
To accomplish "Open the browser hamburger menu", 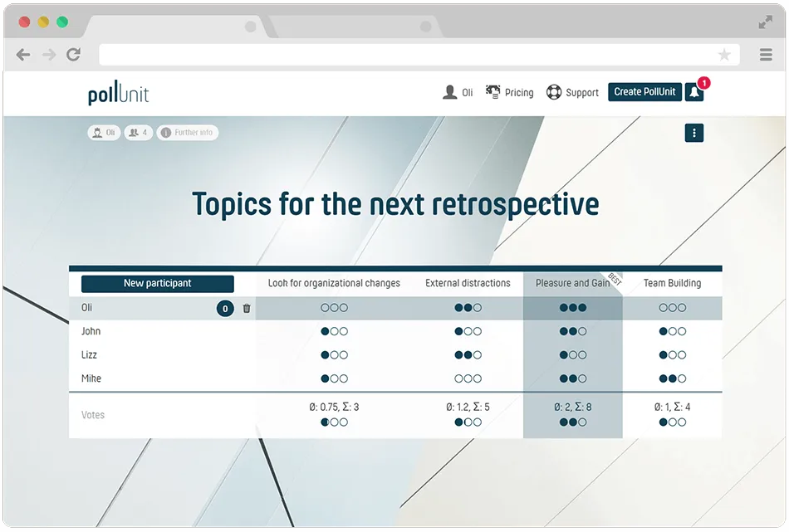I will pos(766,55).
